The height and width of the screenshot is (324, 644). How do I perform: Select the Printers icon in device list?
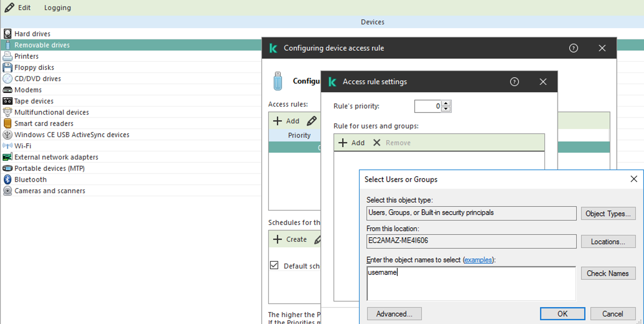click(x=7, y=56)
